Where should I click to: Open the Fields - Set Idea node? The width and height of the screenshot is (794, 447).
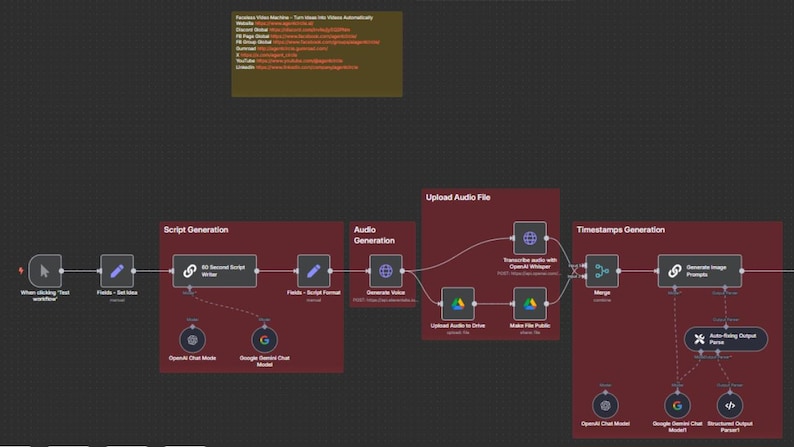pos(117,271)
